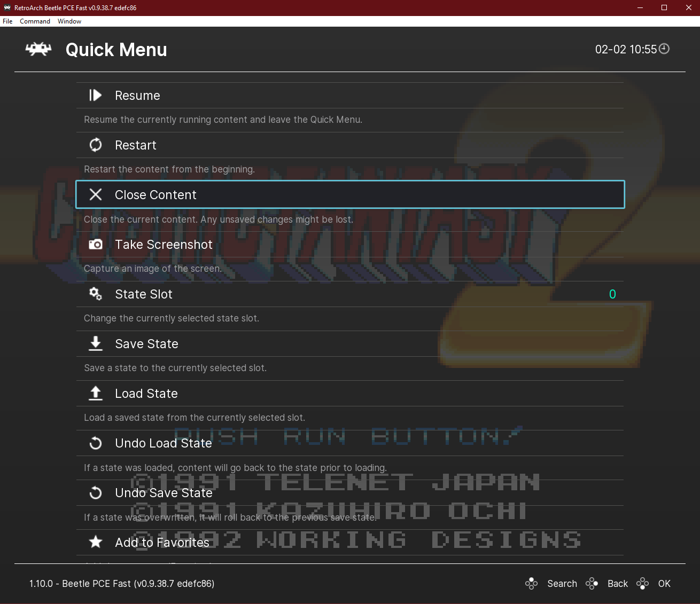Click 'Capture an image of the screen' text
700x604 pixels.
click(x=153, y=269)
